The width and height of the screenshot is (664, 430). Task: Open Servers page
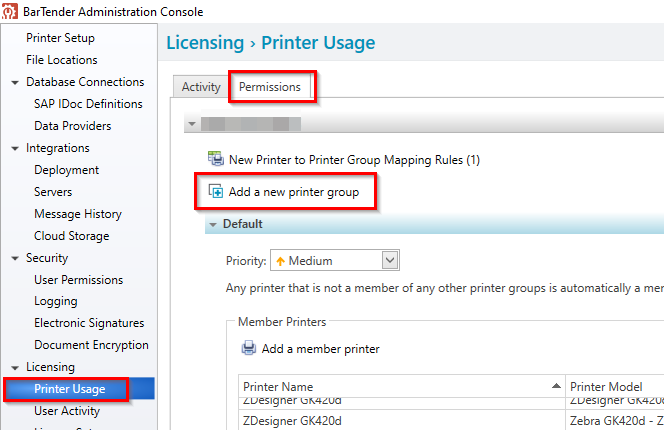pos(53,192)
